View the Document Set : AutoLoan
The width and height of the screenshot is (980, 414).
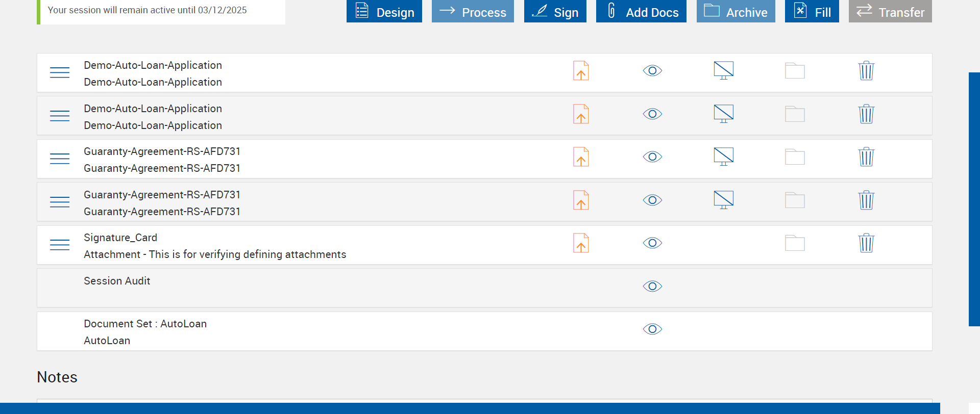(x=652, y=329)
